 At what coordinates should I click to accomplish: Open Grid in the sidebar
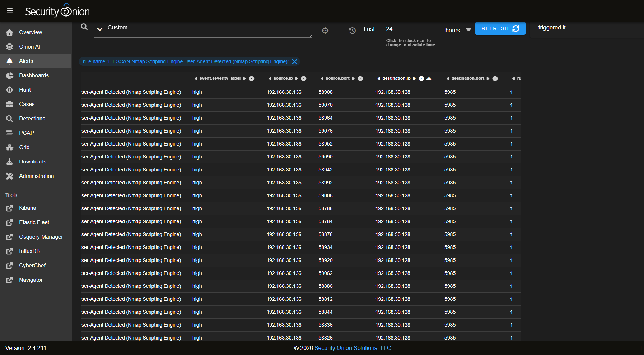click(x=36, y=147)
